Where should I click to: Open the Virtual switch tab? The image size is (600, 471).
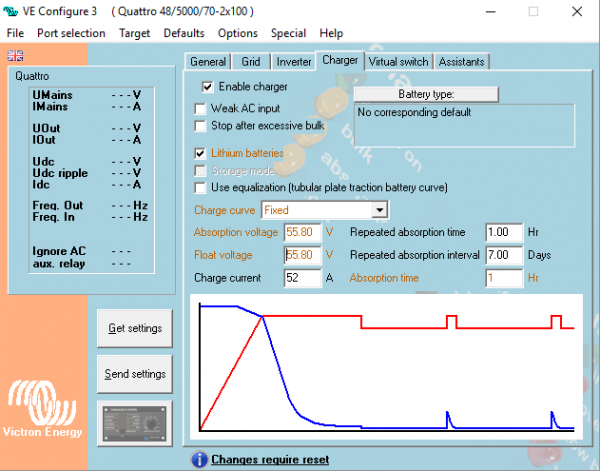click(x=398, y=62)
